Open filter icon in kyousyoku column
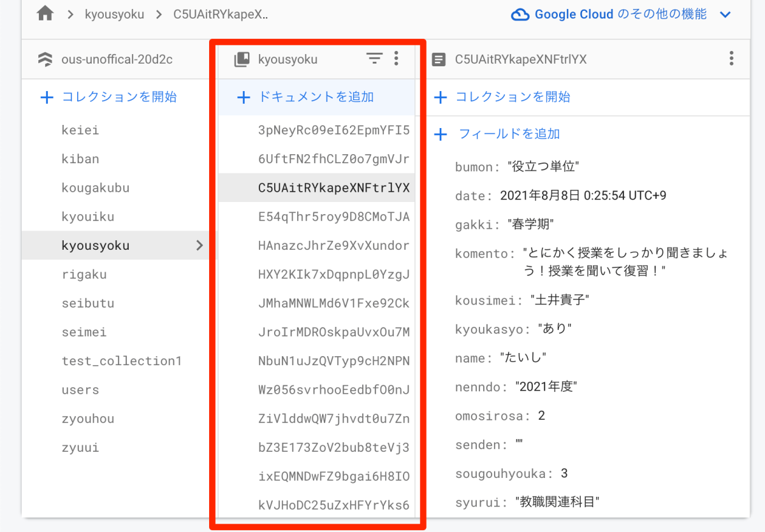765x532 pixels. point(374,59)
